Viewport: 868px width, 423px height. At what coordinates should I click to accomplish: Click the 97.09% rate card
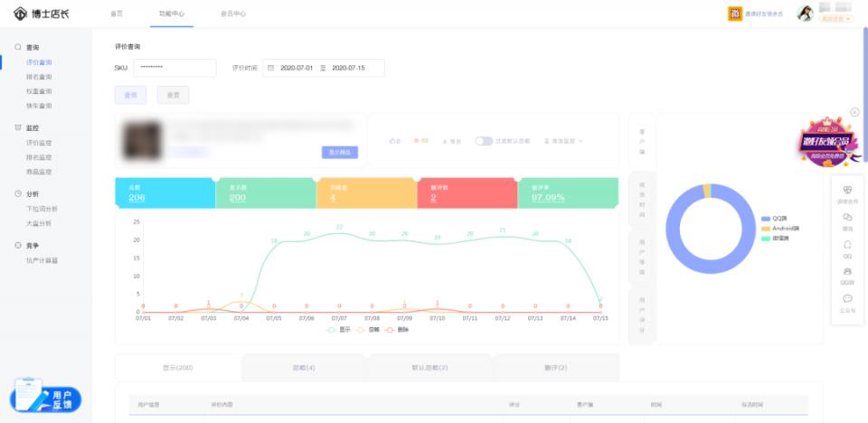(x=568, y=193)
